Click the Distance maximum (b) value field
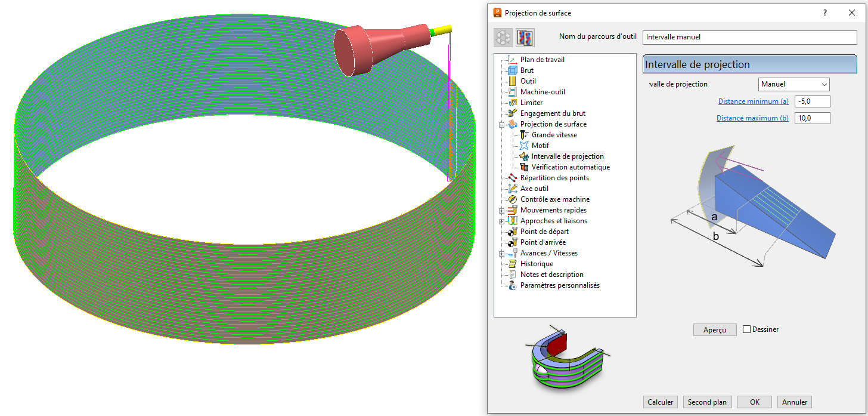This screenshot has height=416, width=868. pyautogui.click(x=812, y=118)
